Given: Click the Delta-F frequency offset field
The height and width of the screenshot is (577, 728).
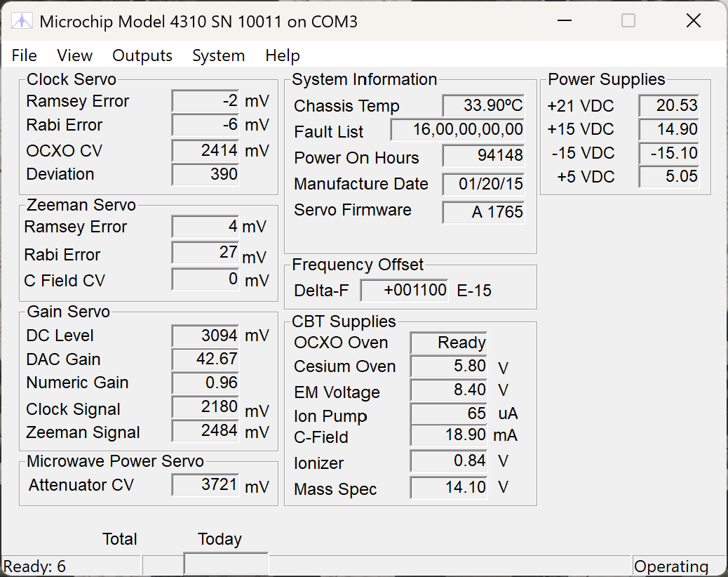Looking at the screenshot, I should tap(405, 290).
